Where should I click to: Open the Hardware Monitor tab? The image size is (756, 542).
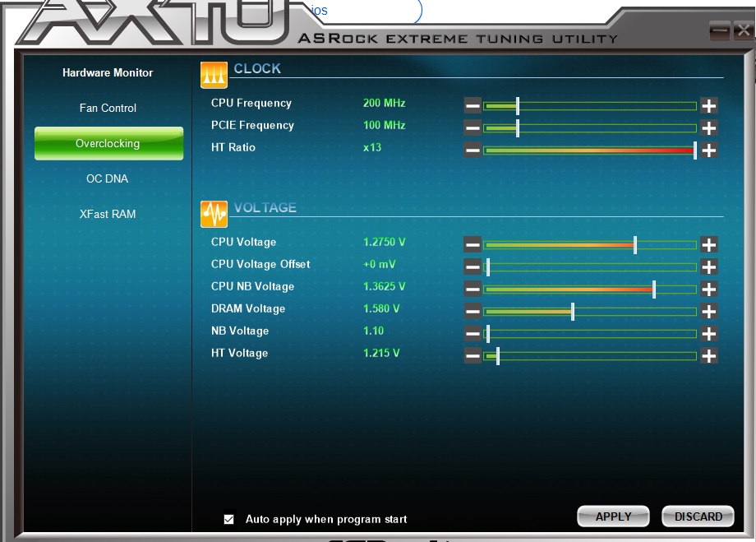108,73
